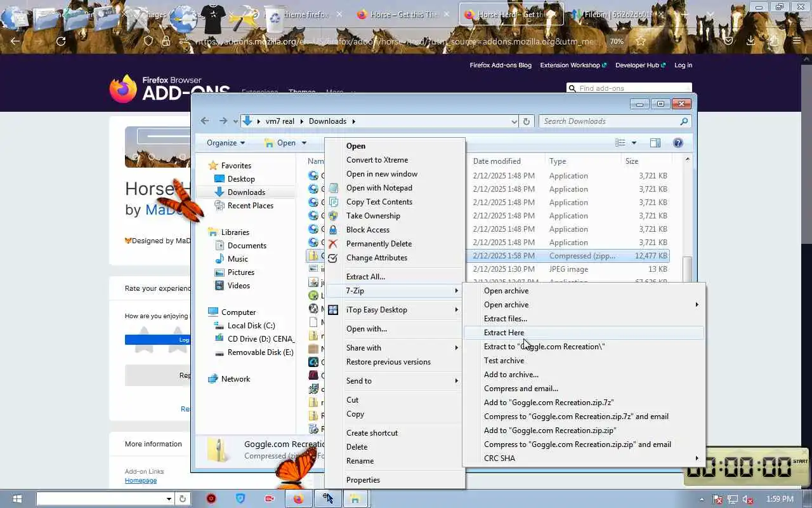812x508 pixels.
Task: Choose Extract All... in context menu
Action: (395, 277)
